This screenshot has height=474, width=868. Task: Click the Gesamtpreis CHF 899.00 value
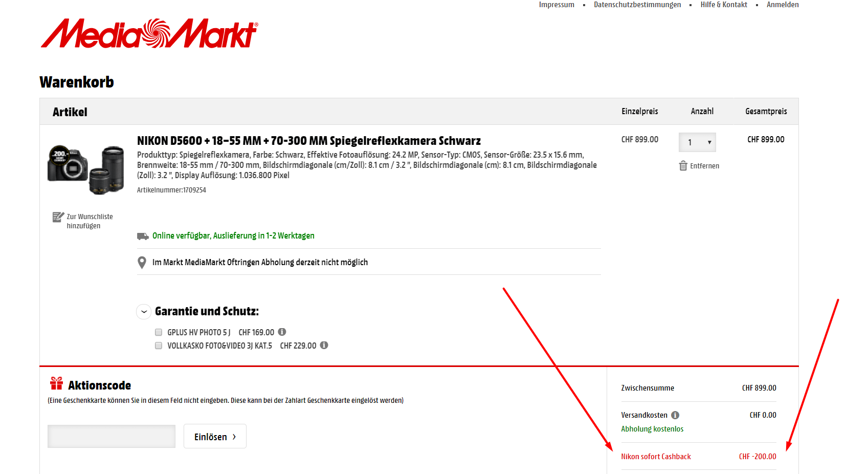[x=766, y=139]
